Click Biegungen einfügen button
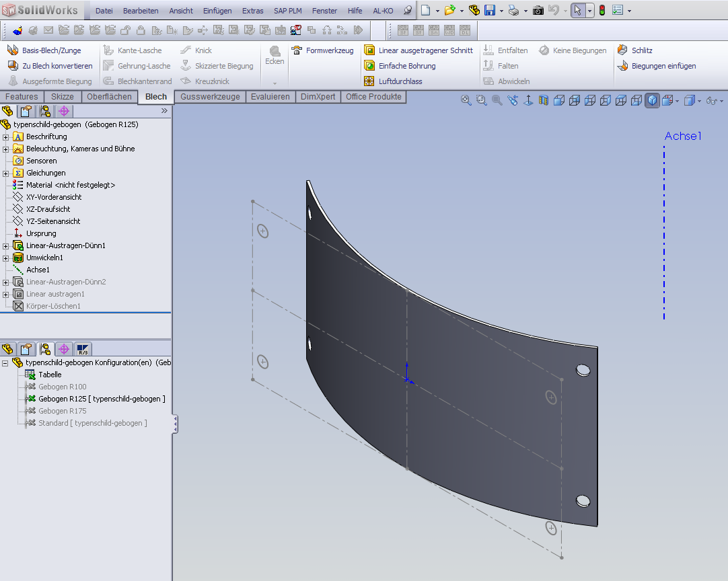Viewport: 728px width, 581px height. [x=663, y=66]
